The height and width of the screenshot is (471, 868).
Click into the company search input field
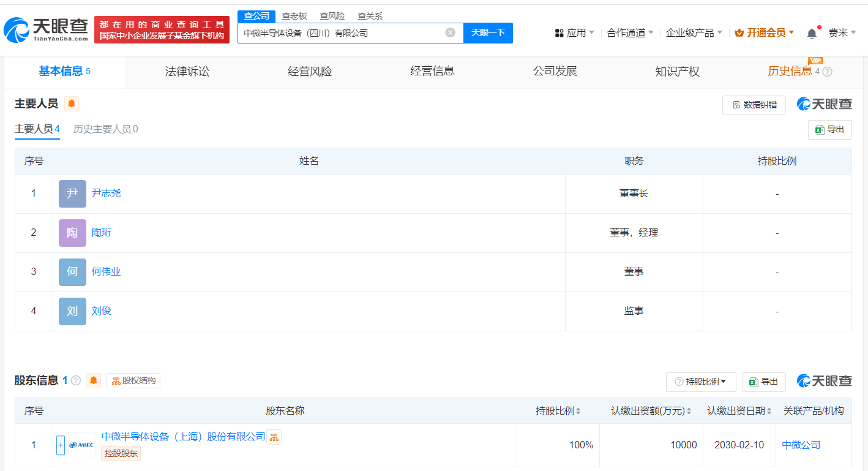340,33
